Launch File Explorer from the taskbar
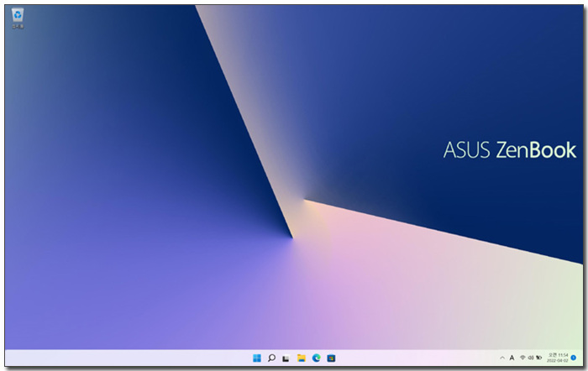 [x=301, y=358]
